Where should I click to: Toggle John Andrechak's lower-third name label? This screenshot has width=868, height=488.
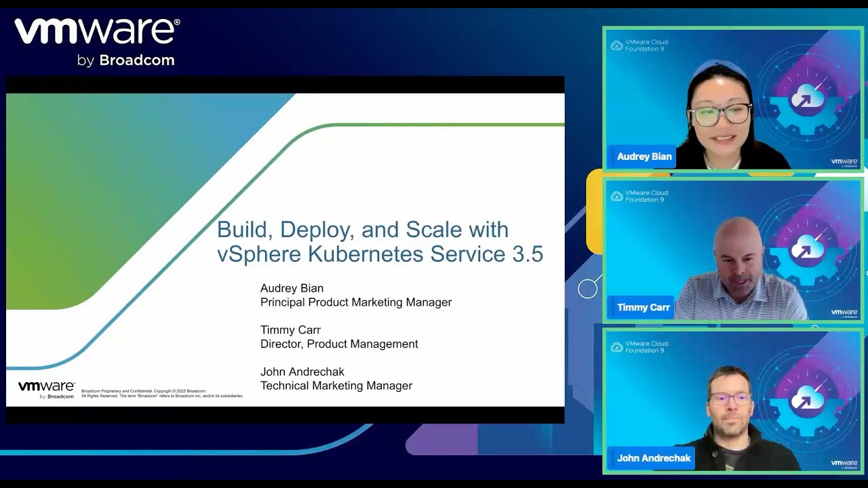(652, 458)
